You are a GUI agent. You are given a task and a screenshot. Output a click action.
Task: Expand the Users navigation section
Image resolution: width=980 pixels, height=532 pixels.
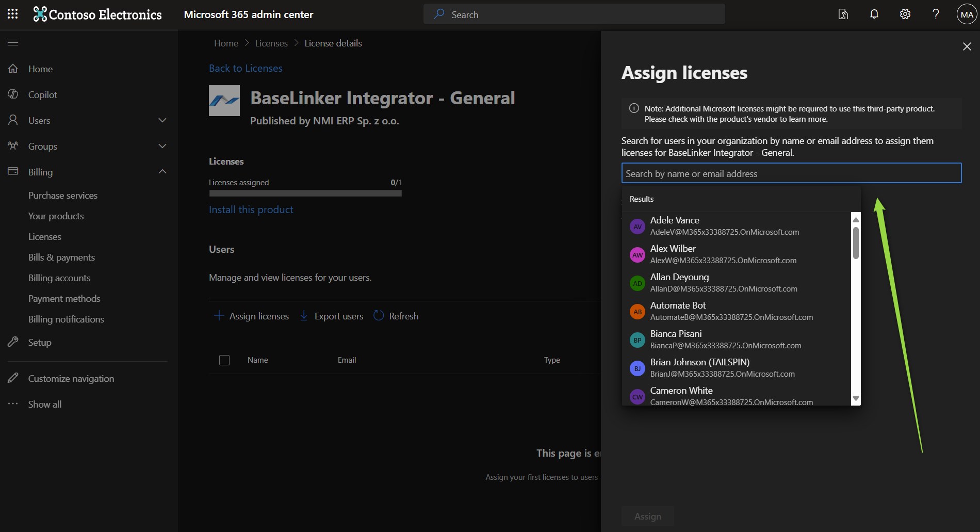click(162, 120)
